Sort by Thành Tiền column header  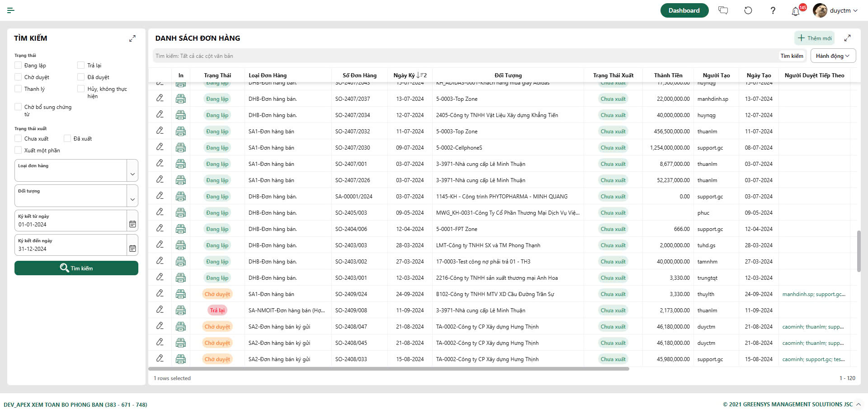click(x=668, y=75)
